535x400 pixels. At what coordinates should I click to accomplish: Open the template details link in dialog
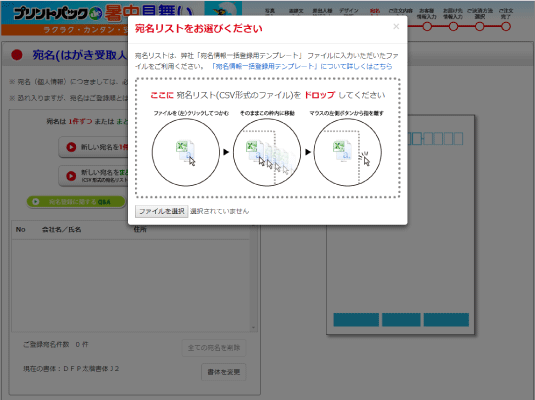(x=301, y=66)
